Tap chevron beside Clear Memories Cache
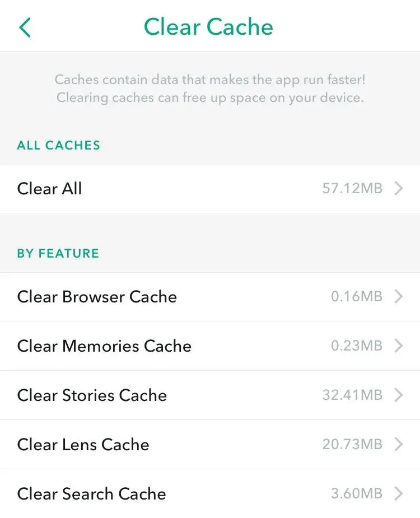 [x=399, y=346]
